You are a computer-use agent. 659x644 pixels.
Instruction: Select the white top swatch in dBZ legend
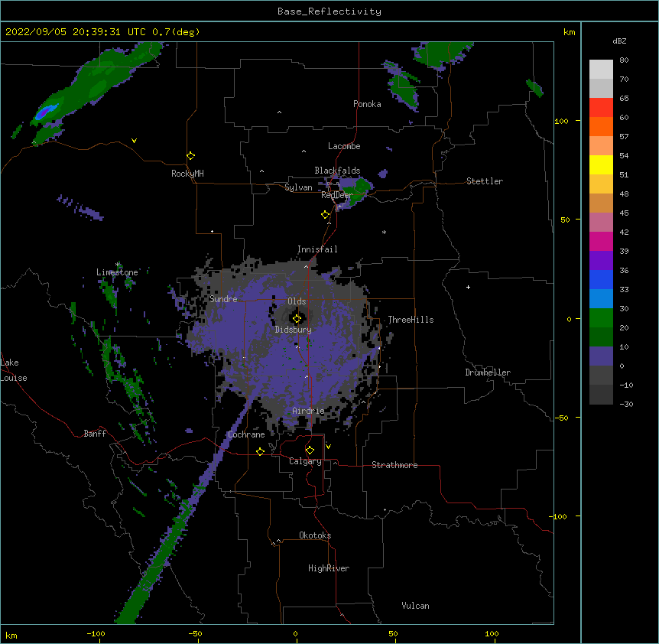pos(601,70)
